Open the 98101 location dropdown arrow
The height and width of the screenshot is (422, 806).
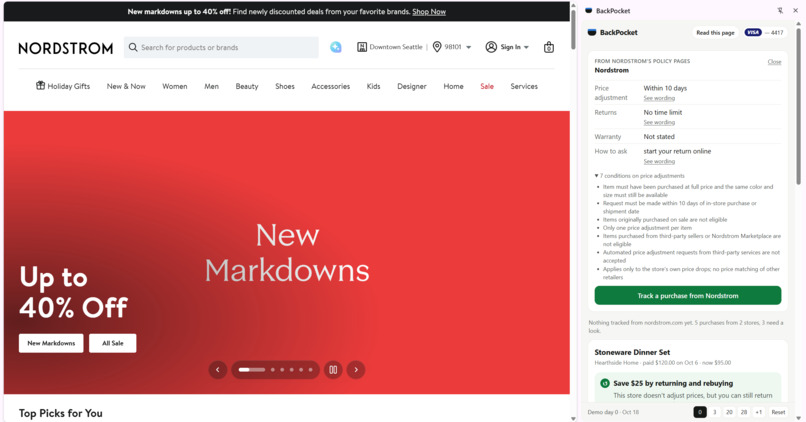pyautogui.click(x=468, y=47)
